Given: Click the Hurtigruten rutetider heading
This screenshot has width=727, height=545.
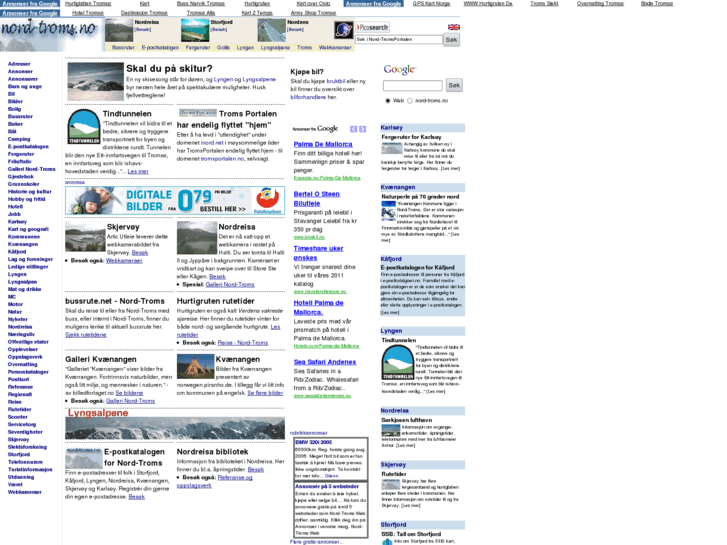Looking at the screenshot, I should point(216,301).
